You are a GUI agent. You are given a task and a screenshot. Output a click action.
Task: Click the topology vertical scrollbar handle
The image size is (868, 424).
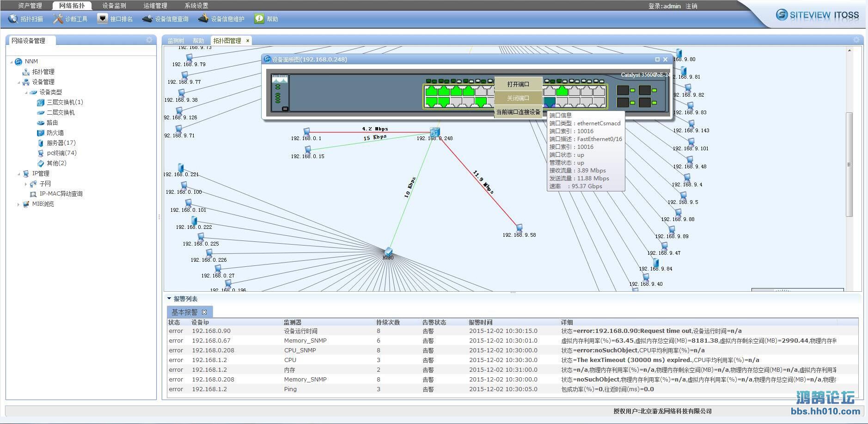click(x=849, y=164)
